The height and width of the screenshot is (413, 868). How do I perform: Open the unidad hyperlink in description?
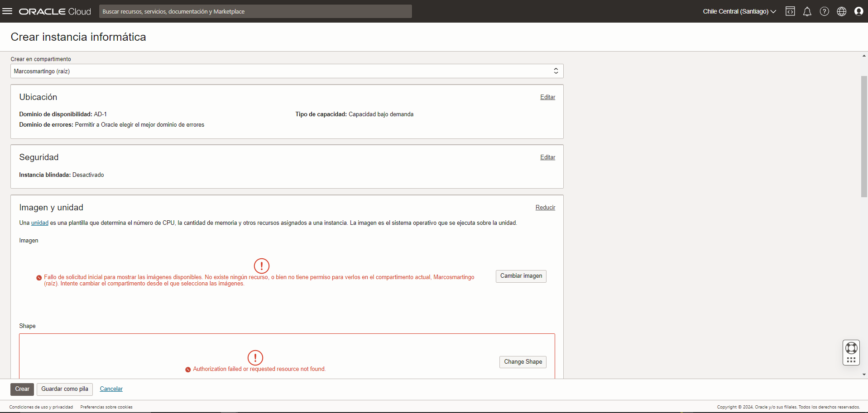point(40,223)
